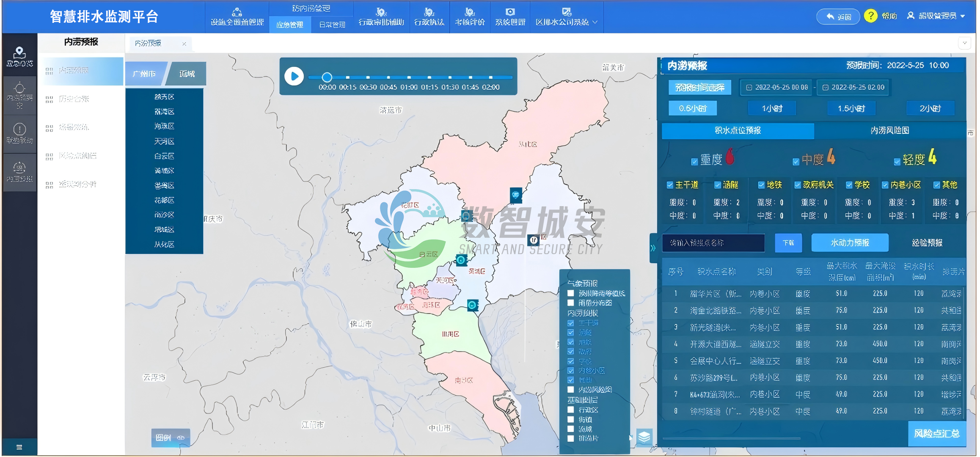Click the yellow help question-mark icon
The height and width of the screenshot is (457, 980).
pyautogui.click(x=870, y=16)
